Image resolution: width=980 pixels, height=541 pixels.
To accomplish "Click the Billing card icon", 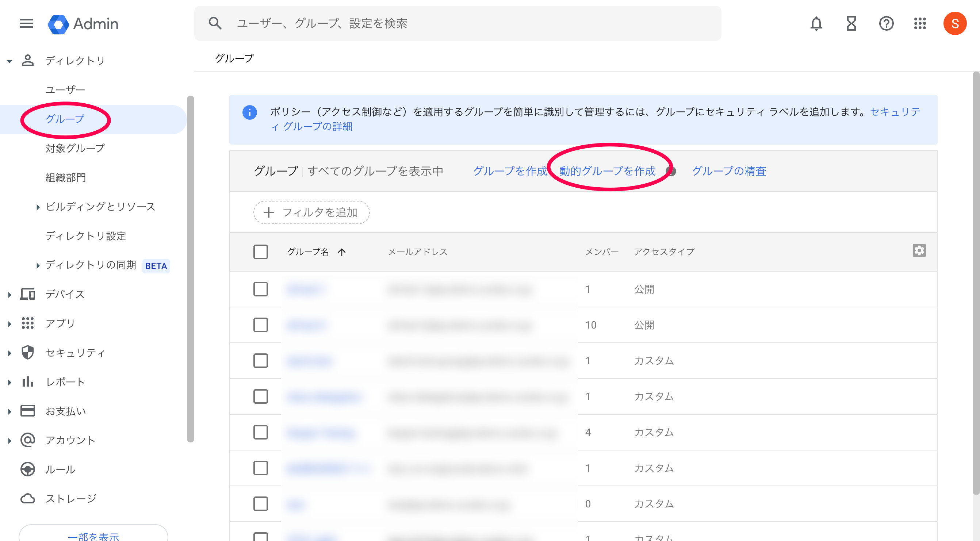I will [x=27, y=411].
